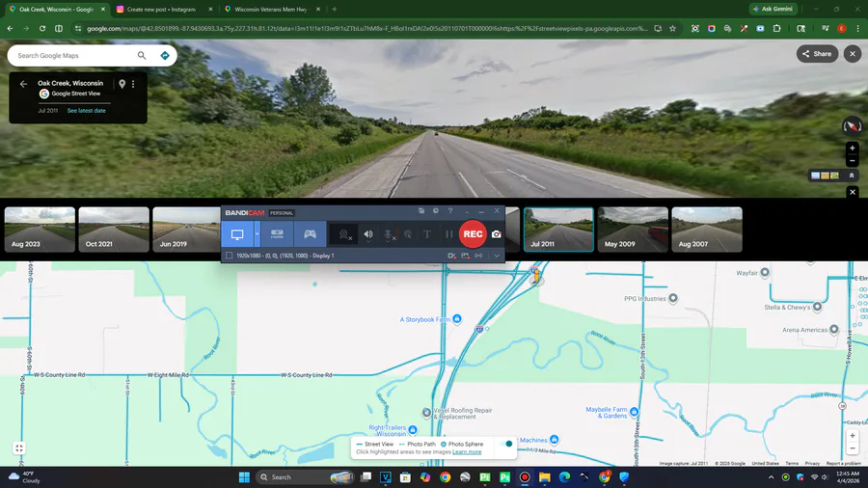Exit Street View with the round X button

(853, 54)
